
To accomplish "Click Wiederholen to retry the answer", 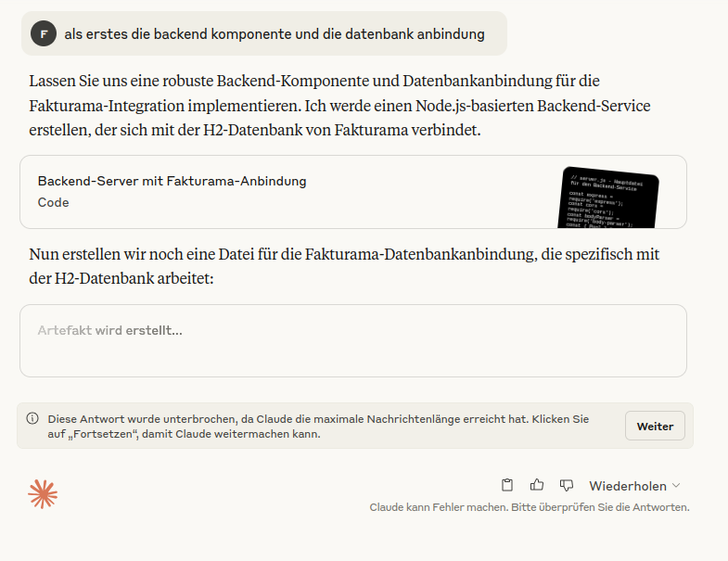I will pyautogui.click(x=628, y=486).
